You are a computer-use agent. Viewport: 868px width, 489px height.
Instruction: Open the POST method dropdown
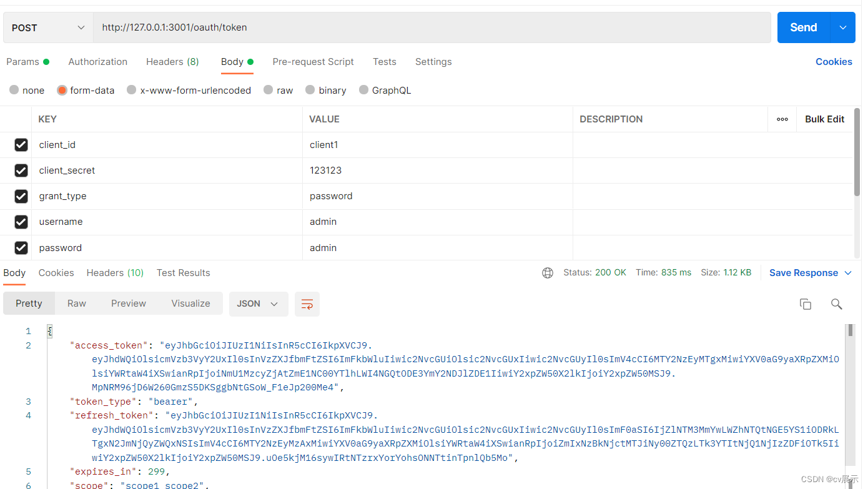click(48, 27)
